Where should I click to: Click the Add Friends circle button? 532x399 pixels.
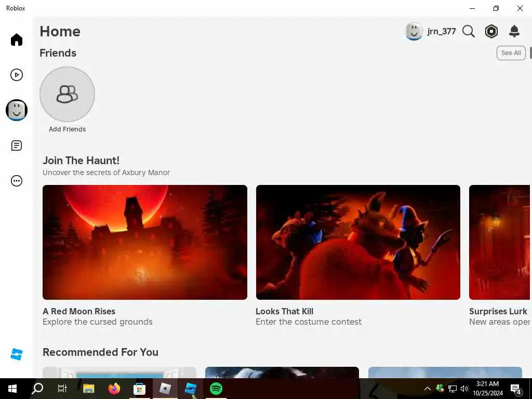(x=67, y=94)
